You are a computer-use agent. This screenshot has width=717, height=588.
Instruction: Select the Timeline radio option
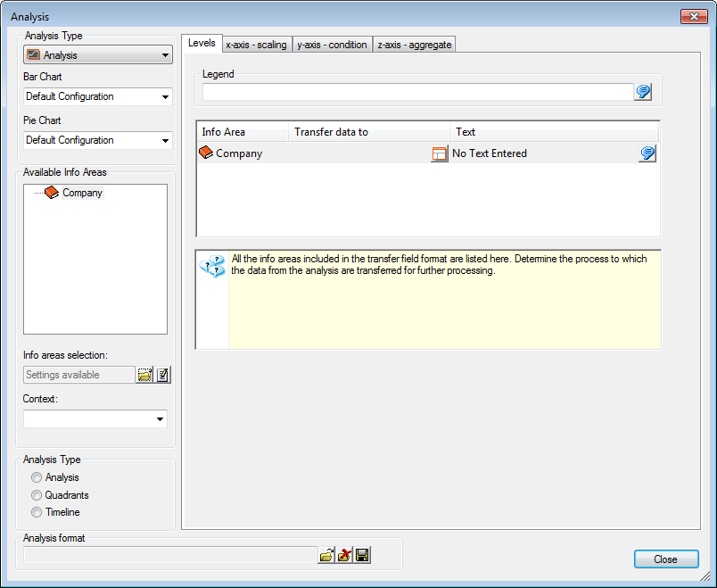[x=37, y=512]
